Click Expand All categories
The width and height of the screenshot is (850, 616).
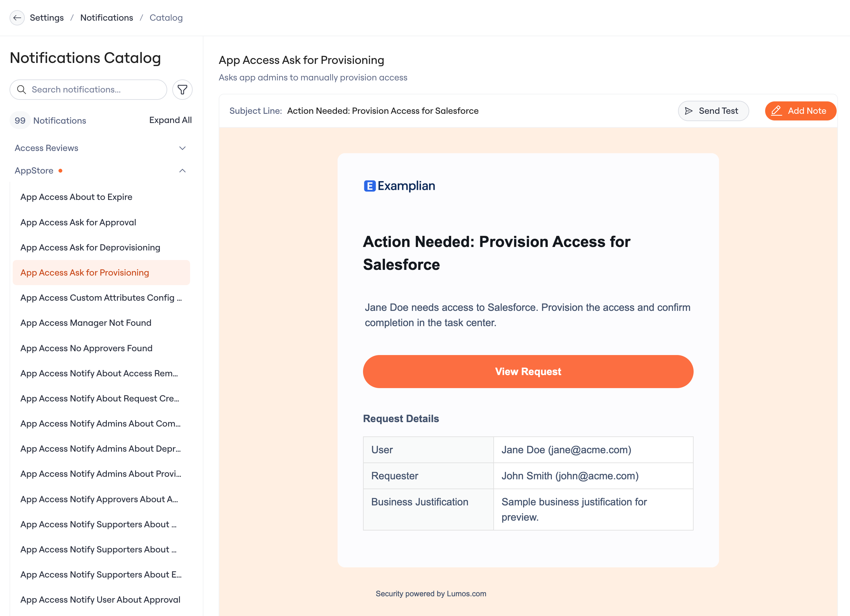pyautogui.click(x=170, y=120)
